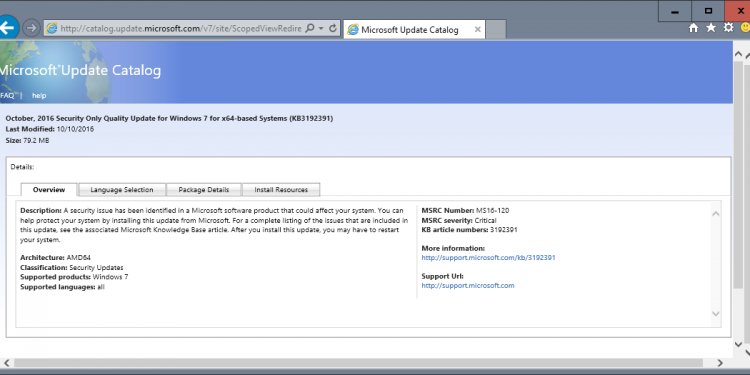Maximize the Internet Explorer window
Viewport: 750px width, 375px height.
pyautogui.click(x=708, y=11)
